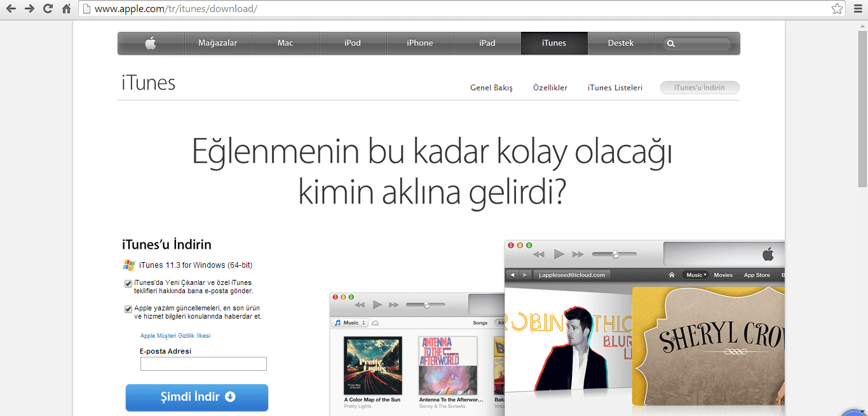Image resolution: width=868 pixels, height=416 pixels.
Task: Open the Mağazalar menu item
Action: click(x=218, y=43)
